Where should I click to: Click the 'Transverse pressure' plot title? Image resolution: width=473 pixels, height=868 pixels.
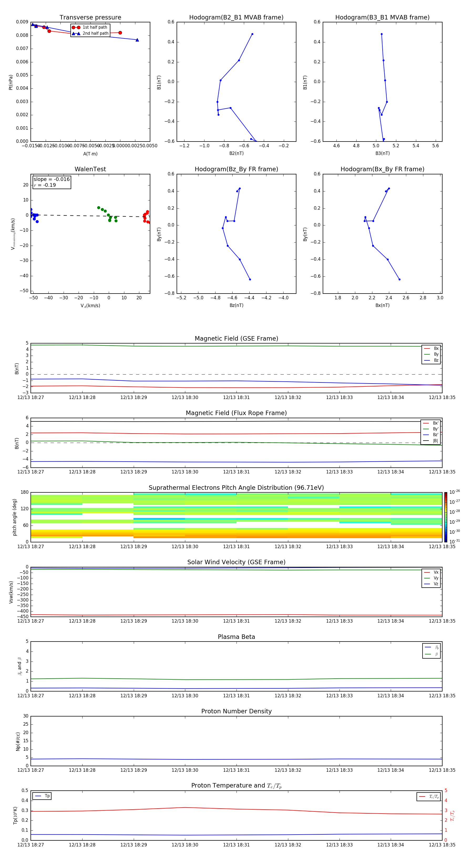tap(90, 18)
